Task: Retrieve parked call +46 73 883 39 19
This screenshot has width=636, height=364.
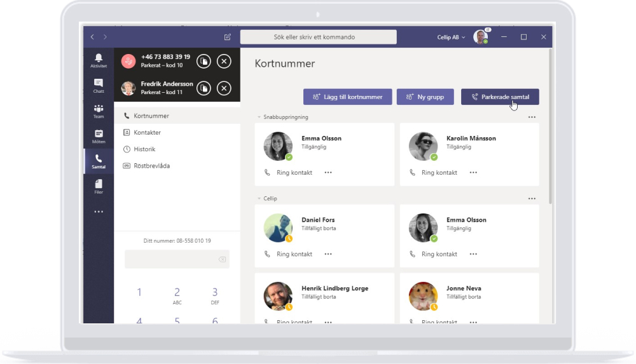Action: (204, 61)
